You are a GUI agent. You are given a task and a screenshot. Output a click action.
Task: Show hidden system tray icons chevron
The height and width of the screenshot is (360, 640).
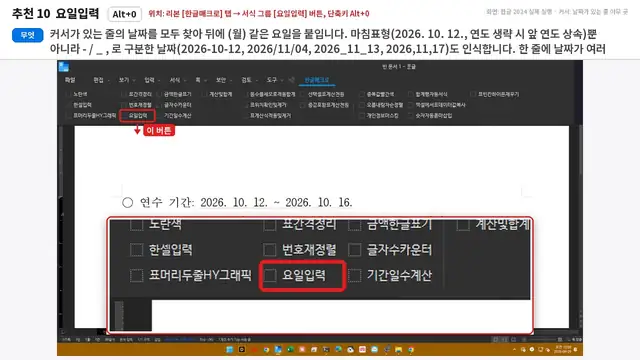[x=514, y=349]
